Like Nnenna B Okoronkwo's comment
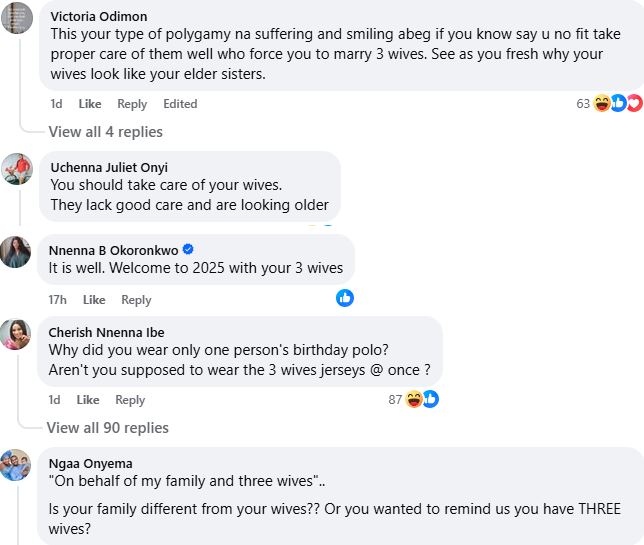 94,300
